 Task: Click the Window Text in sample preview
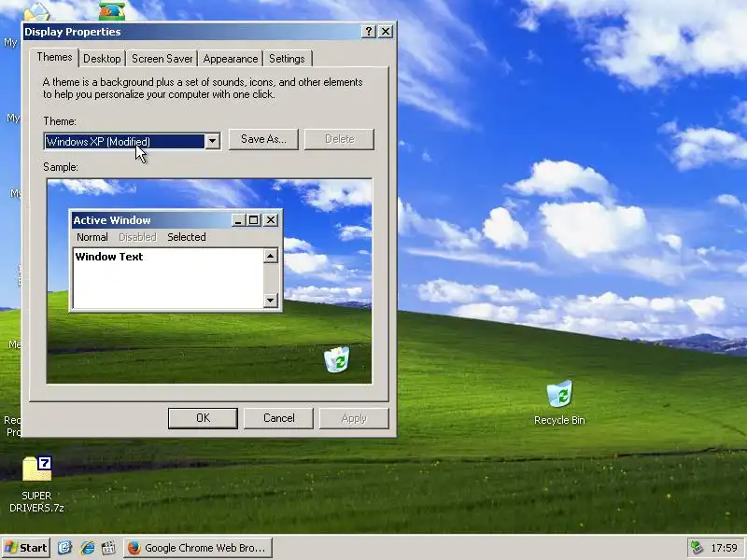tap(109, 257)
